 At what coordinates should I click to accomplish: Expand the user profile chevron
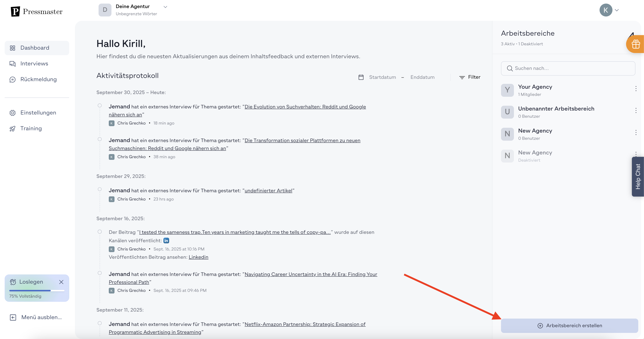click(x=617, y=10)
